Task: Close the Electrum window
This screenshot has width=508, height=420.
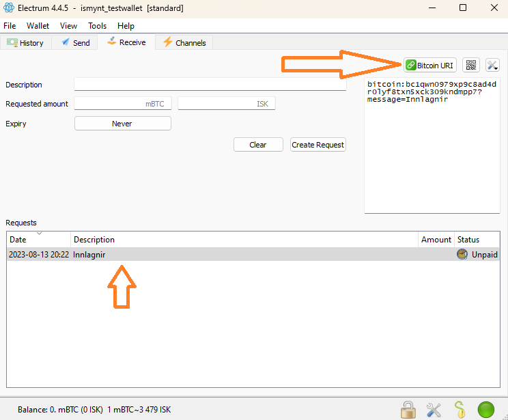Action: (494, 8)
